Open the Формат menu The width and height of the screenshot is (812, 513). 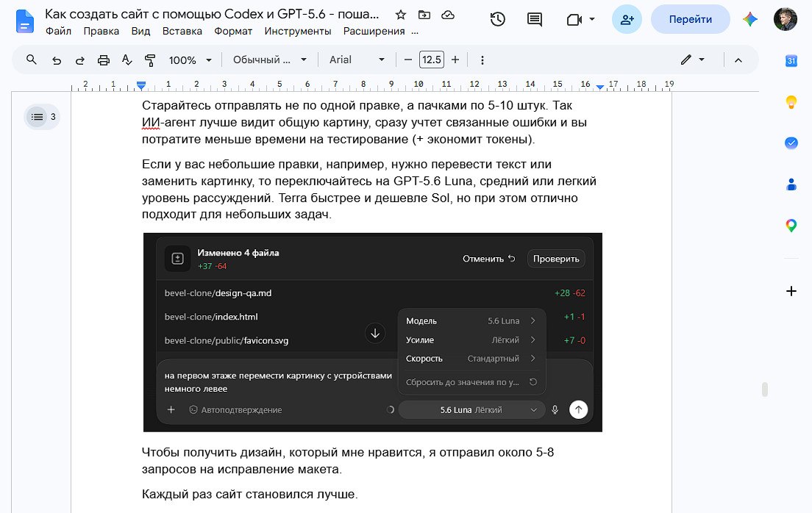coord(233,31)
